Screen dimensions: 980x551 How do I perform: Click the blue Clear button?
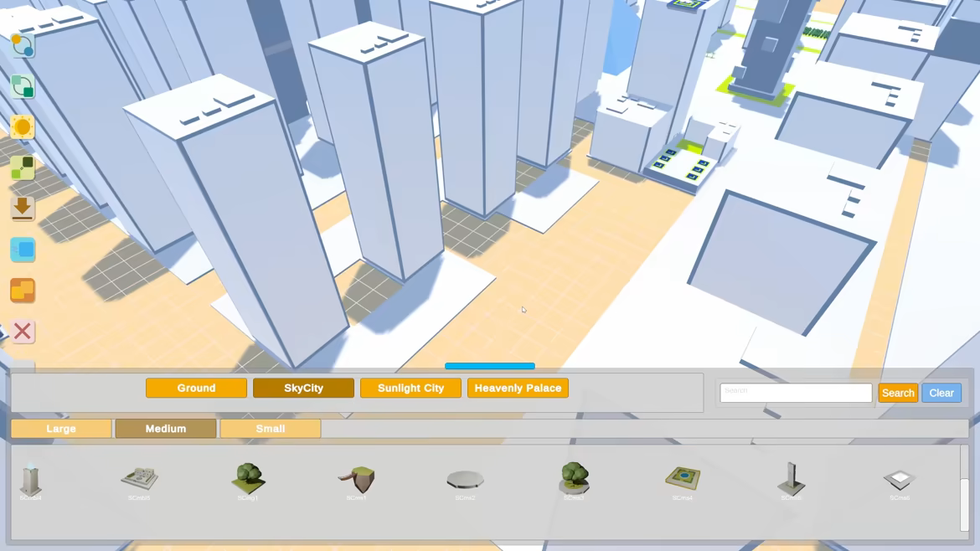tap(941, 393)
